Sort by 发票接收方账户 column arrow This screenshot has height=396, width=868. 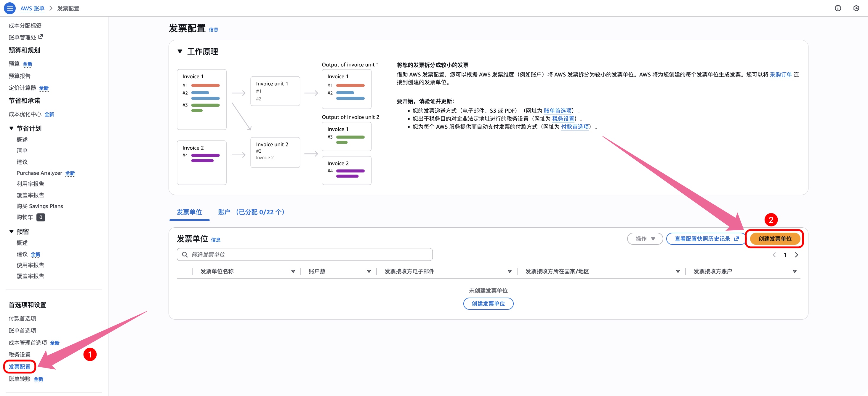[794, 271]
